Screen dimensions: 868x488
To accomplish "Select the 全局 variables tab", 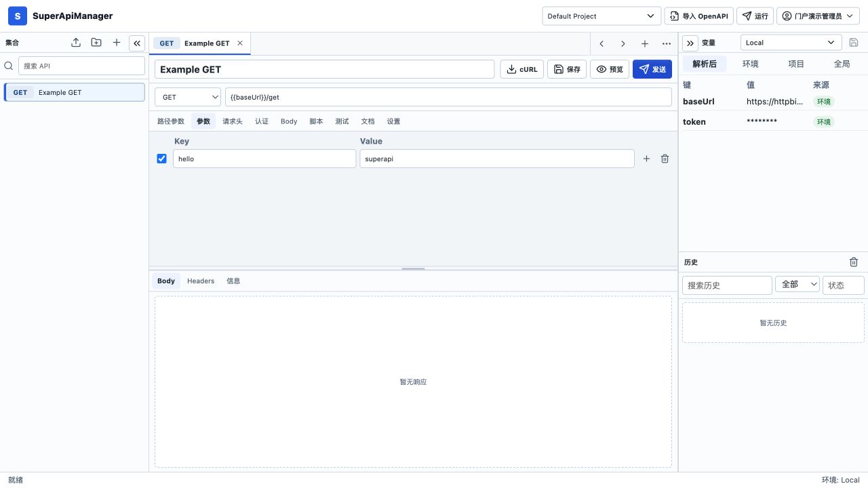I will coord(842,64).
